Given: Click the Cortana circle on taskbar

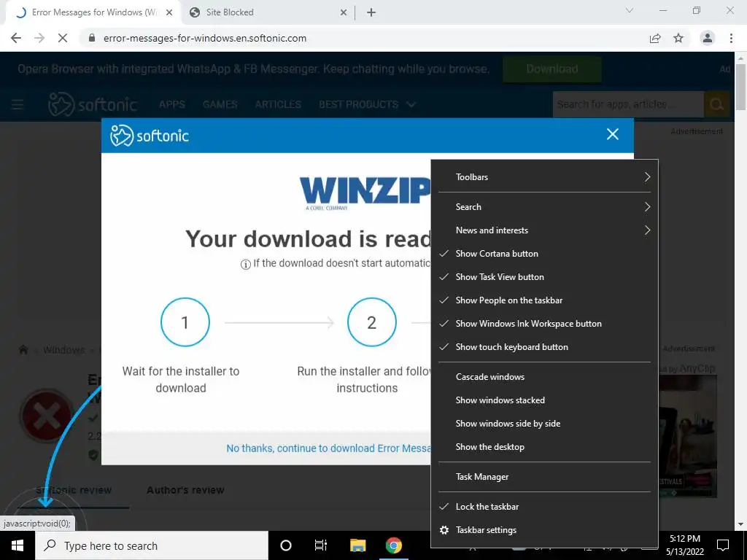Looking at the screenshot, I should (x=286, y=545).
